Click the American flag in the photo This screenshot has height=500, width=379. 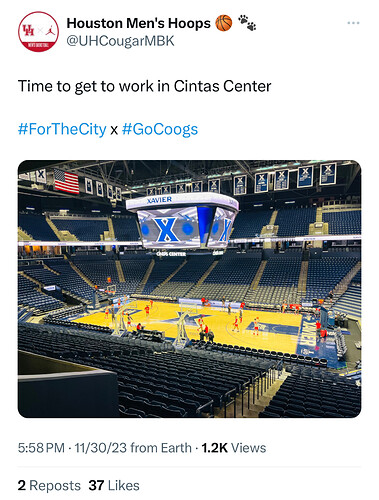tap(66, 181)
